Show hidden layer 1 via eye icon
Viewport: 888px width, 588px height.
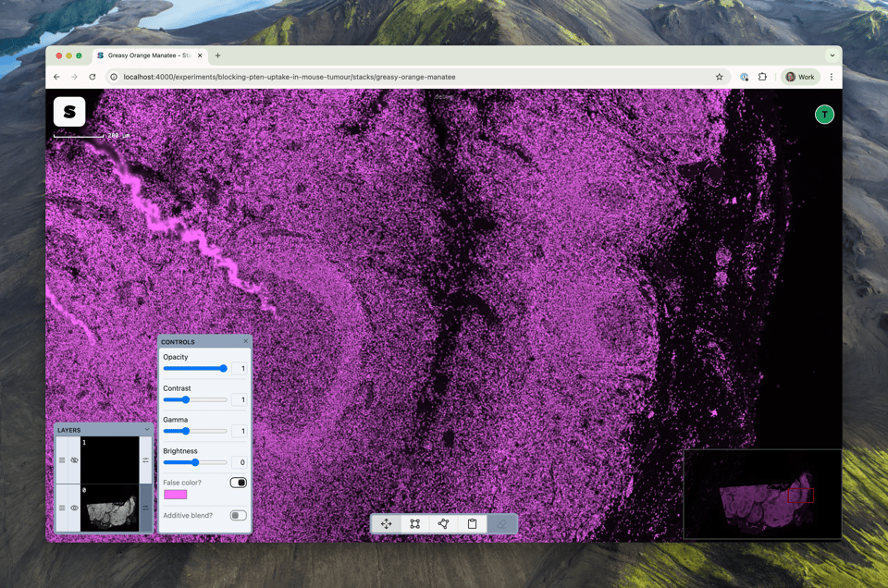point(75,459)
